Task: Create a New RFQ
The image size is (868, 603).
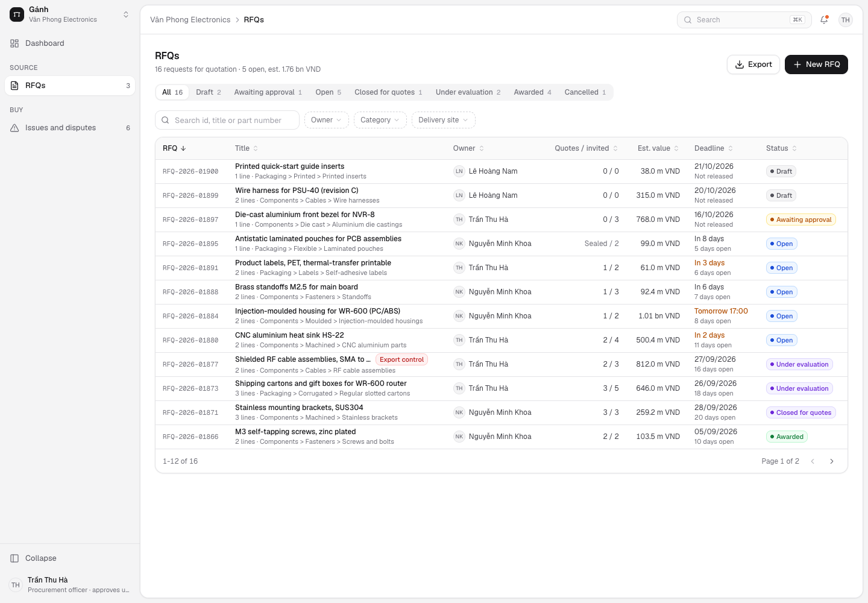Action: pos(816,65)
